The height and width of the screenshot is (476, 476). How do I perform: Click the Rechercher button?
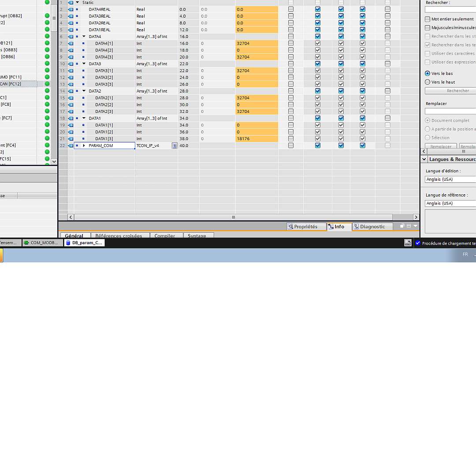coord(450,91)
